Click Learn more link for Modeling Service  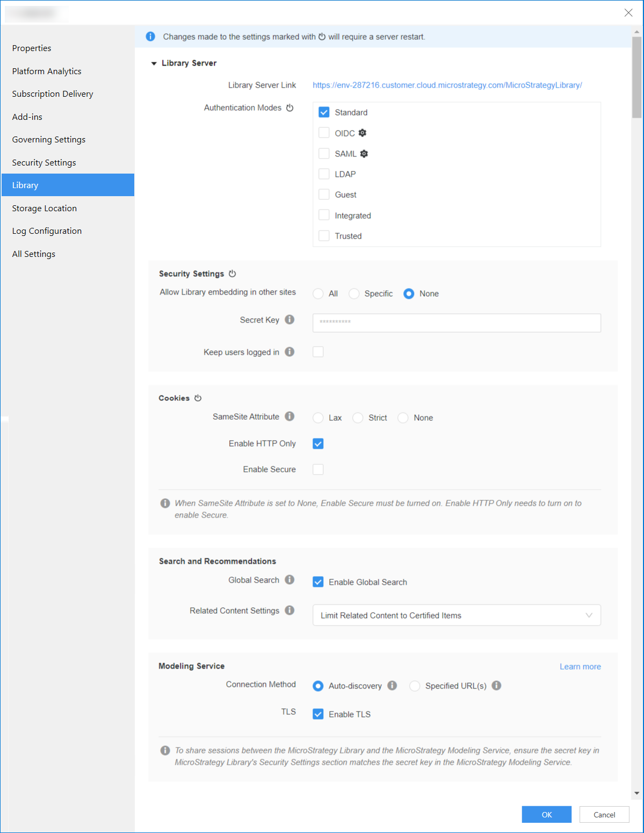580,666
